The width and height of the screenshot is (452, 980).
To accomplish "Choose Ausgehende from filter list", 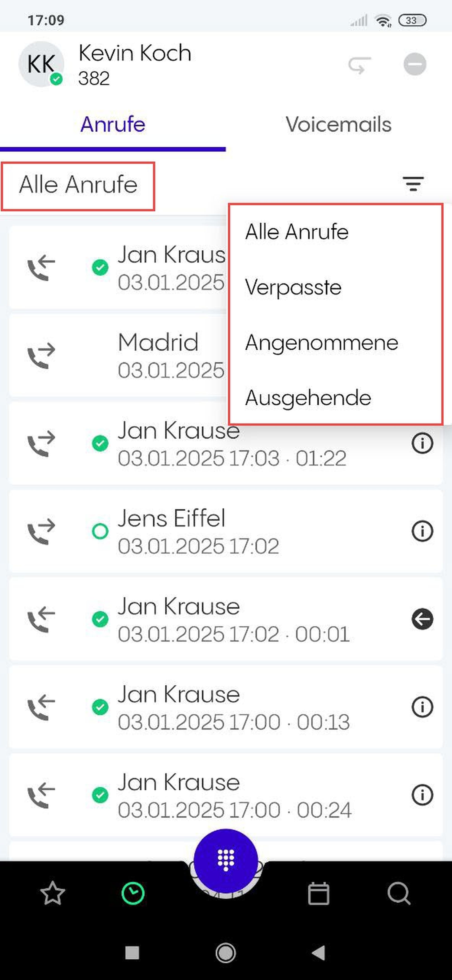I will pyautogui.click(x=308, y=398).
